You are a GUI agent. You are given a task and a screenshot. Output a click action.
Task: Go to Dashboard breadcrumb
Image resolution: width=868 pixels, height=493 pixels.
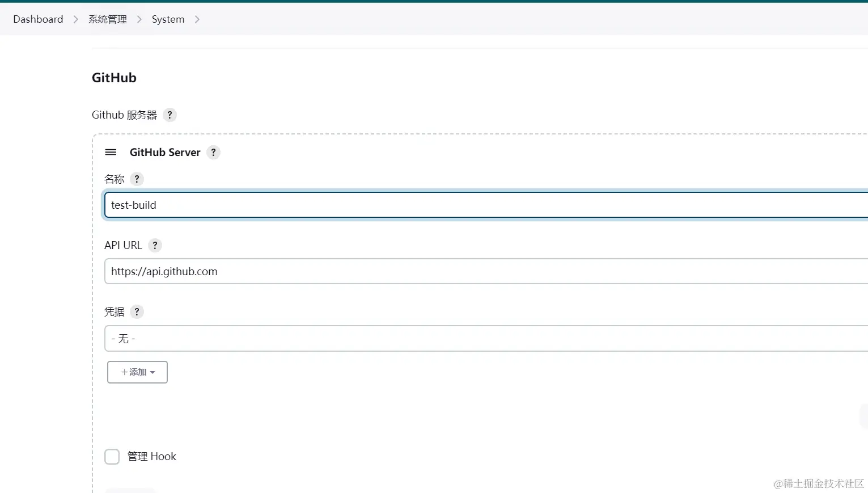[x=38, y=19]
